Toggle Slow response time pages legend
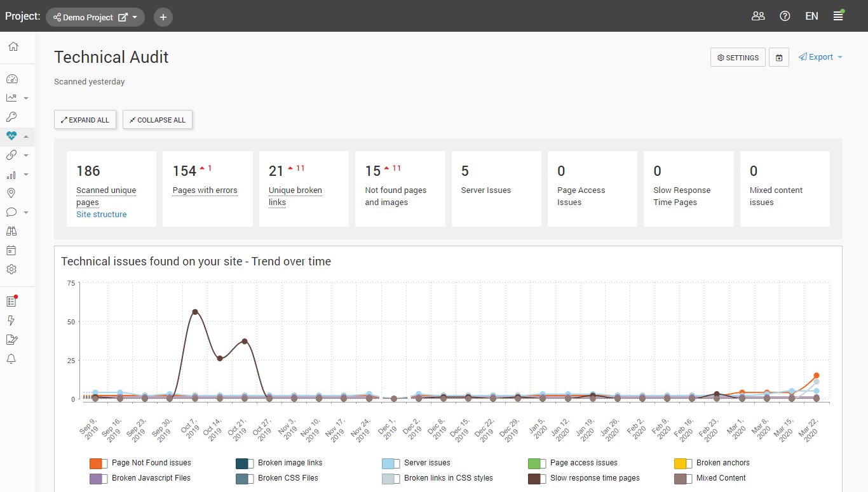Viewport: 868px width, 492px height. [538, 479]
